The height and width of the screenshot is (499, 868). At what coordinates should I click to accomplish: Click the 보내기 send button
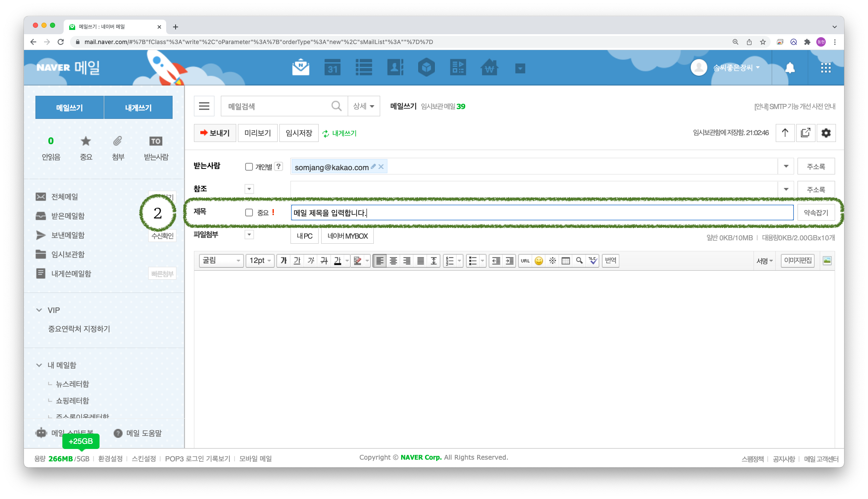click(215, 133)
